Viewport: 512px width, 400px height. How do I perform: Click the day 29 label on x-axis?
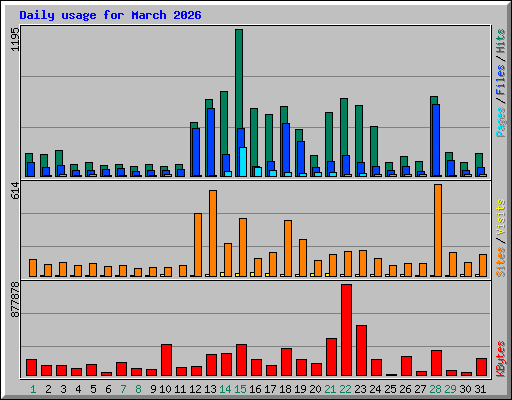[x=450, y=389]
